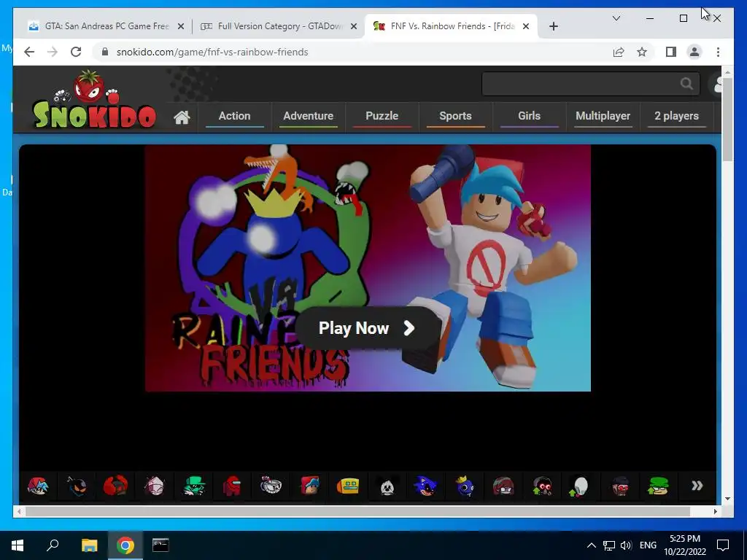Open the Adventure games category
This screenshot has height=560, width=747.
coord(309,116)
